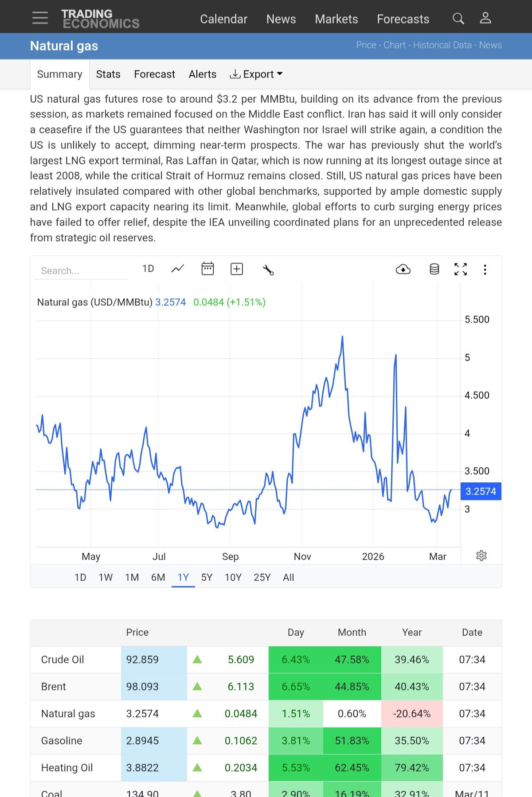Click the chart Search input field
Image resolution: width=532 pixels, height=797 pixels.
[x=81, y=271]
